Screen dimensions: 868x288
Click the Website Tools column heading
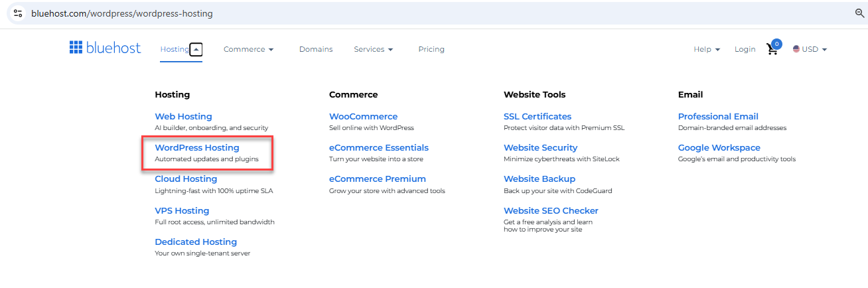pyautogui.click(x=535, y=94)
